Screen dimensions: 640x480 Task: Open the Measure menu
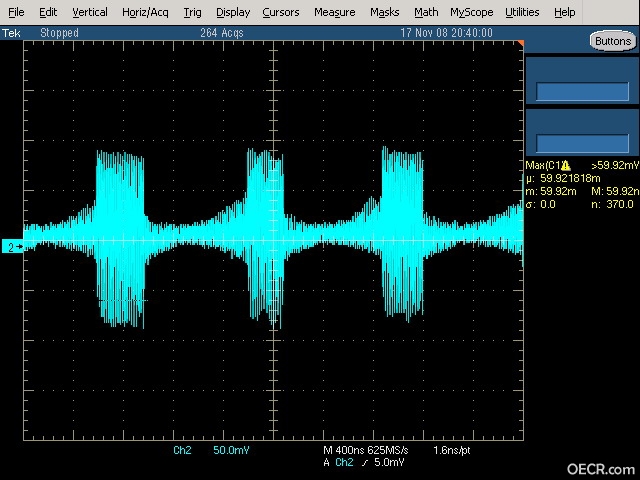click(335, 12)
